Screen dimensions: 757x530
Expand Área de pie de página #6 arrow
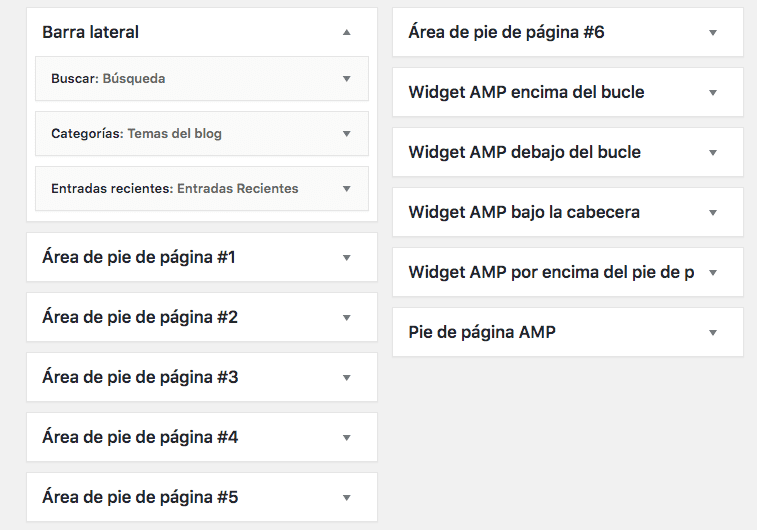[713, 32]
